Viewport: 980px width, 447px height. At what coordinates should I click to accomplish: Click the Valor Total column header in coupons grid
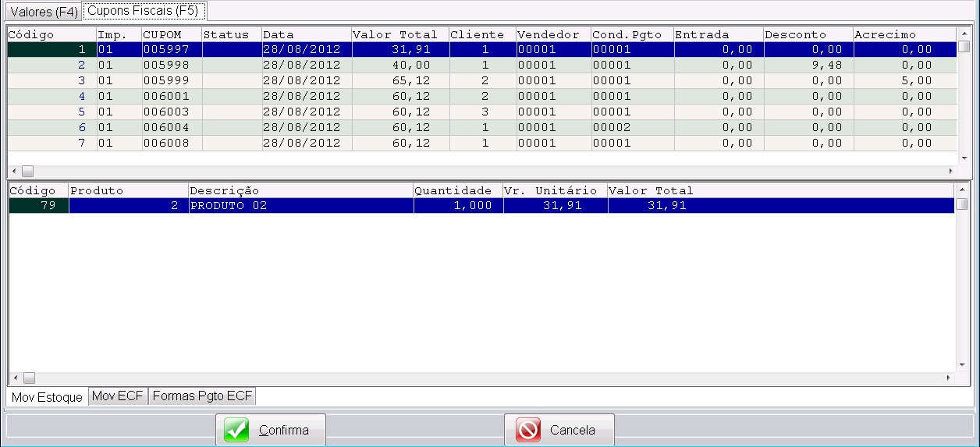click(x=399, y=34)
